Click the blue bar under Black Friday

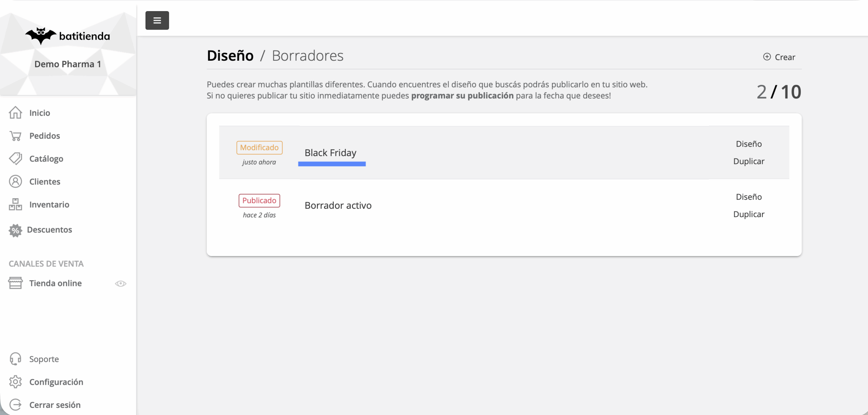(x=332, y=164)
